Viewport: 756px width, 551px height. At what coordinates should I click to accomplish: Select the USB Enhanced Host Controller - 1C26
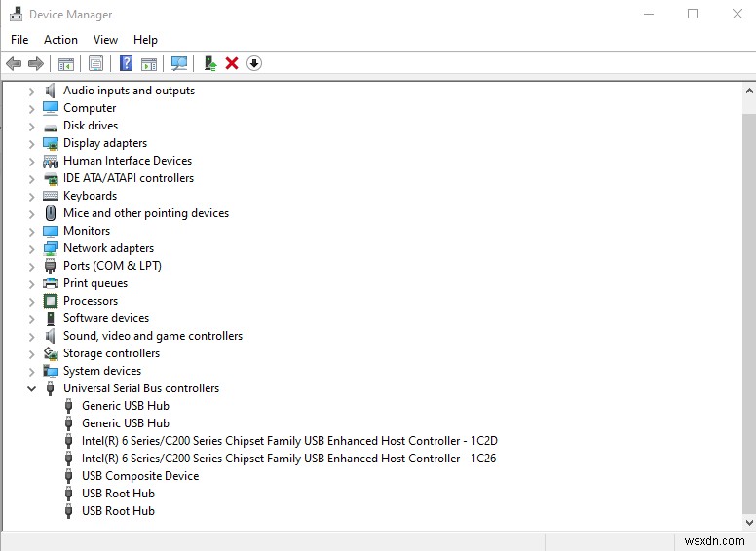click(x=288, y=459)
